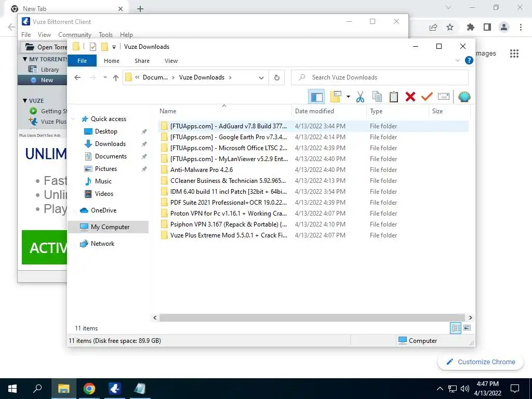532x399 pixels.
Task: Collapse the Quick access tree node
Action: pos(73,119)
